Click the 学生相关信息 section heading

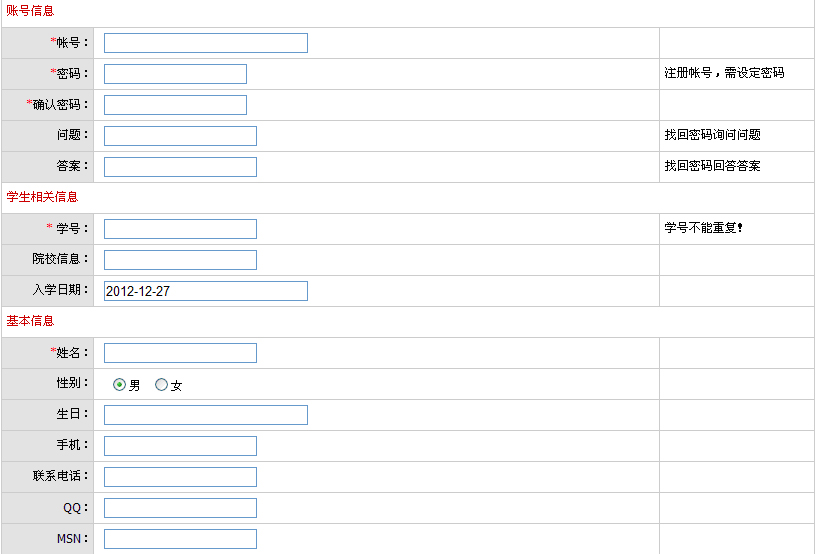tap(42, 197)
